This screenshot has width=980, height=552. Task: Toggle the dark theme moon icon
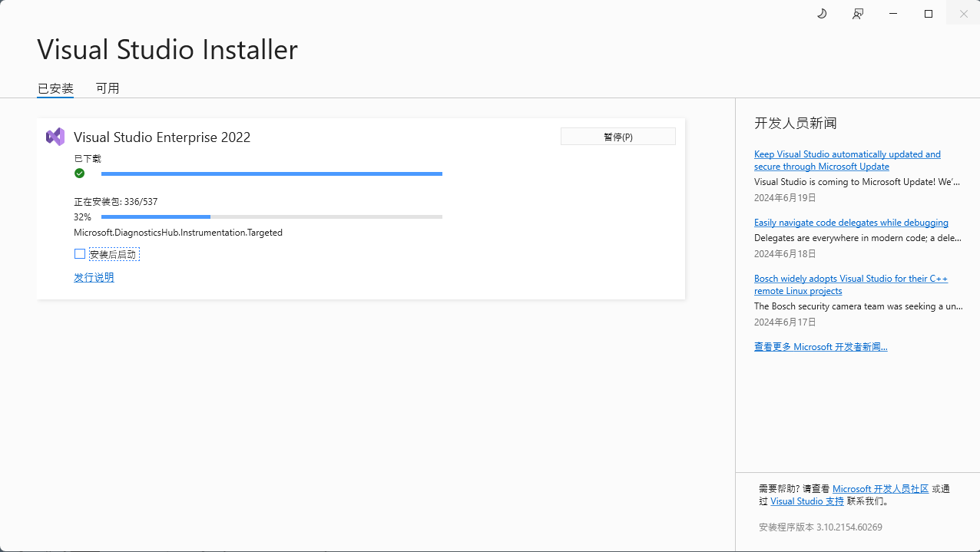822,14
